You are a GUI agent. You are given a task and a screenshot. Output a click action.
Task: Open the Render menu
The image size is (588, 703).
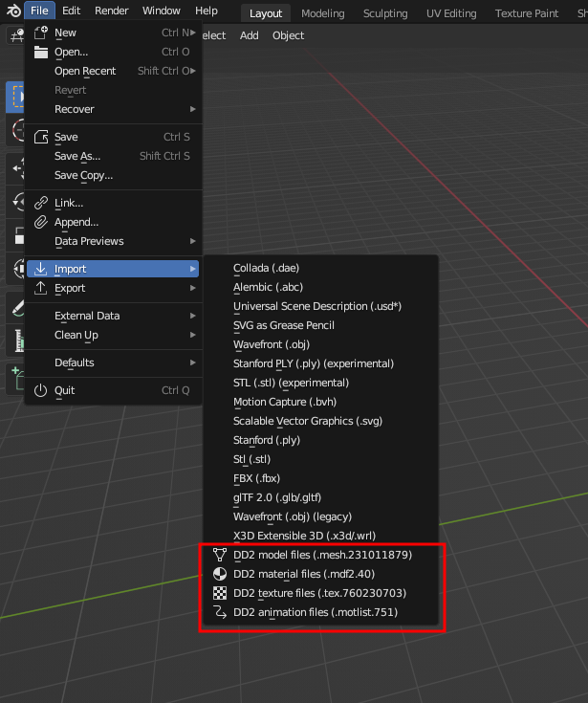[112, 11]
